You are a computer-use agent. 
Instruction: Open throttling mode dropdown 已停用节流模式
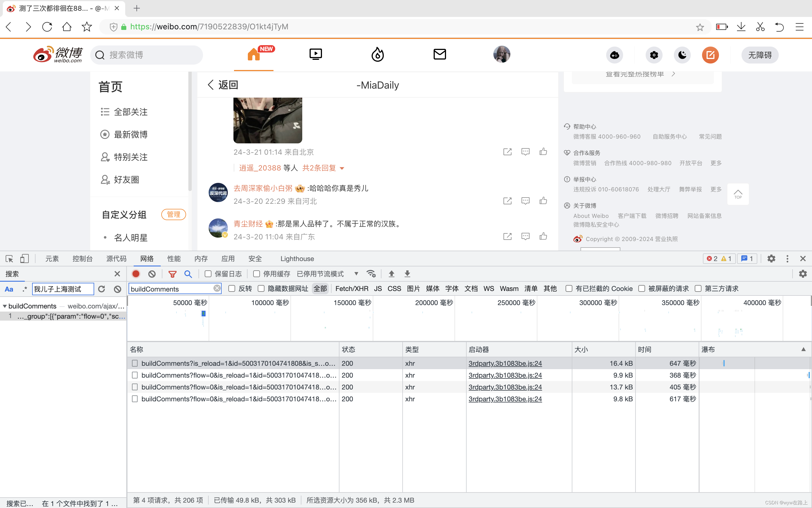[x=328, y=274]
